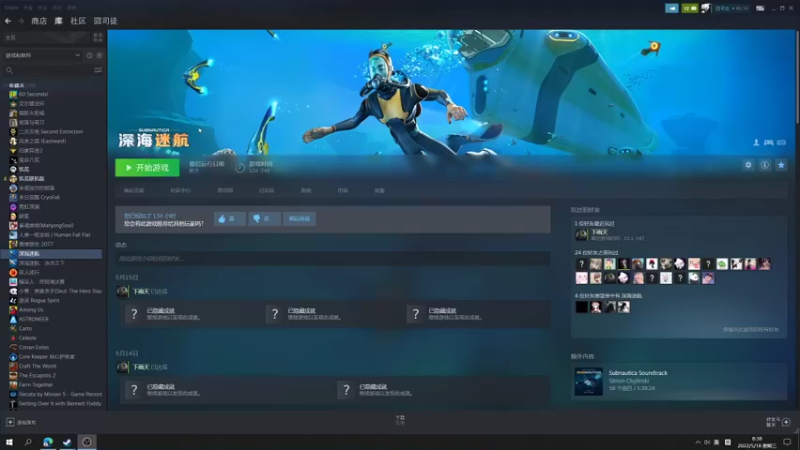Click the library search magnifier icon
Viewport: 800px width, 450px height.
coord(9,70)
